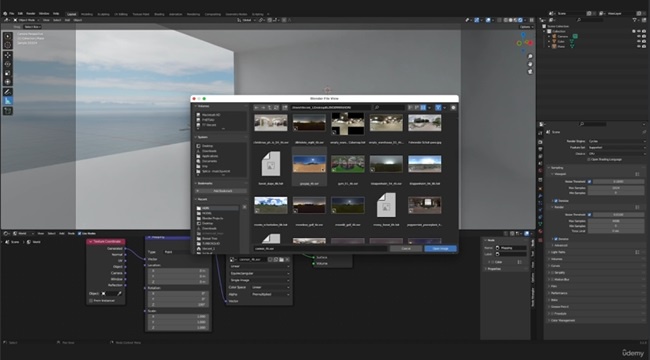Toggle Viewport Denoise checkbox
Image resolution: width=650 pixels, height=360 pixels.
[x=556, y=201]
